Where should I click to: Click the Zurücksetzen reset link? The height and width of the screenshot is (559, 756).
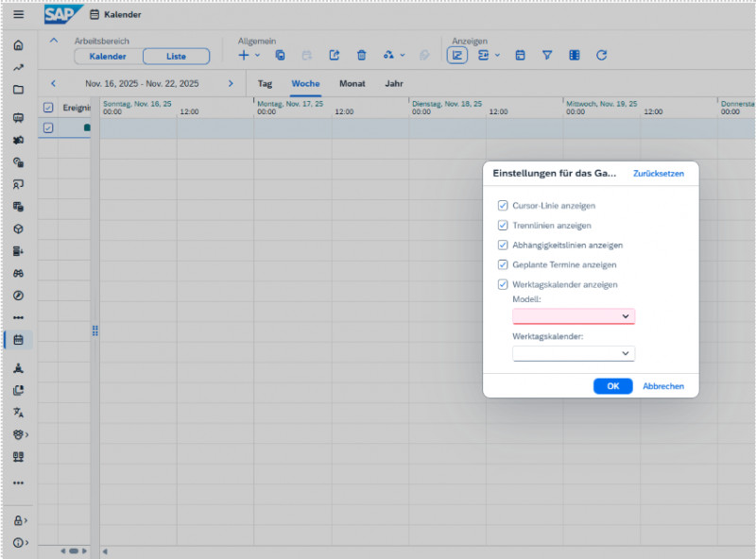tap(659, 174)
